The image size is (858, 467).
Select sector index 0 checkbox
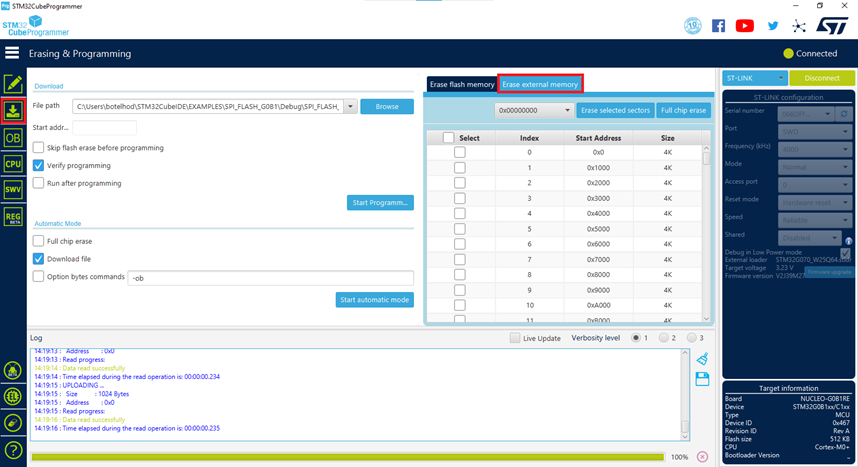click(x=460, y=152)
